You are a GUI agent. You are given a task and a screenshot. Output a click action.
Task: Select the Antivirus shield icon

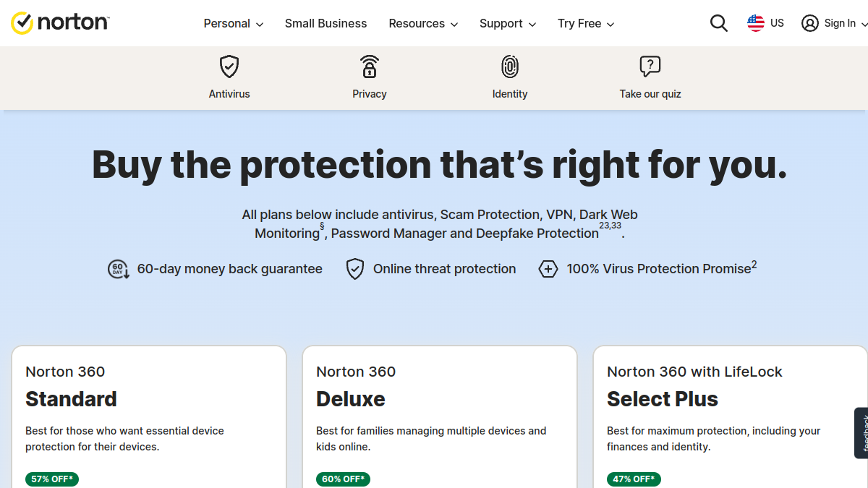229,67
